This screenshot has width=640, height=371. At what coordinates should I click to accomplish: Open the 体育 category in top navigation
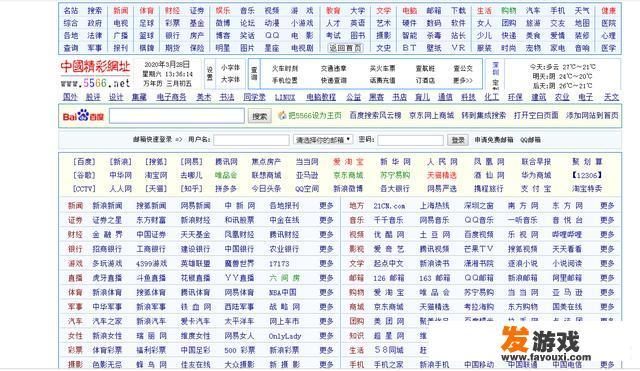point(147,11)
